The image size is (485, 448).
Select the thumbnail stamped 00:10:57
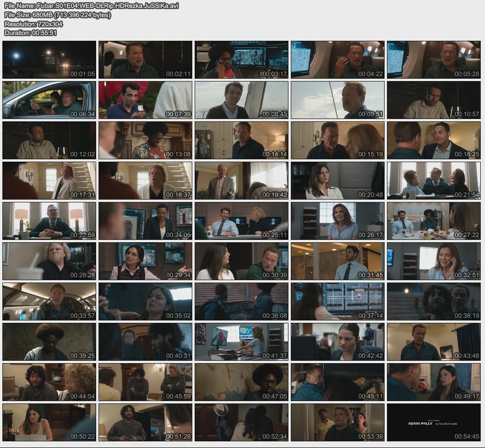coord(434,100)
